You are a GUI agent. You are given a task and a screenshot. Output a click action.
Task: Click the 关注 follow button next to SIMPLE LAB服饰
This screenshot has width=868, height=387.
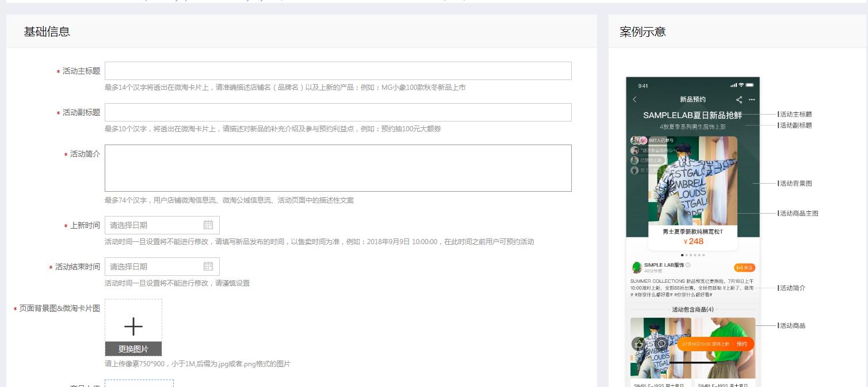tap(745, 268)
